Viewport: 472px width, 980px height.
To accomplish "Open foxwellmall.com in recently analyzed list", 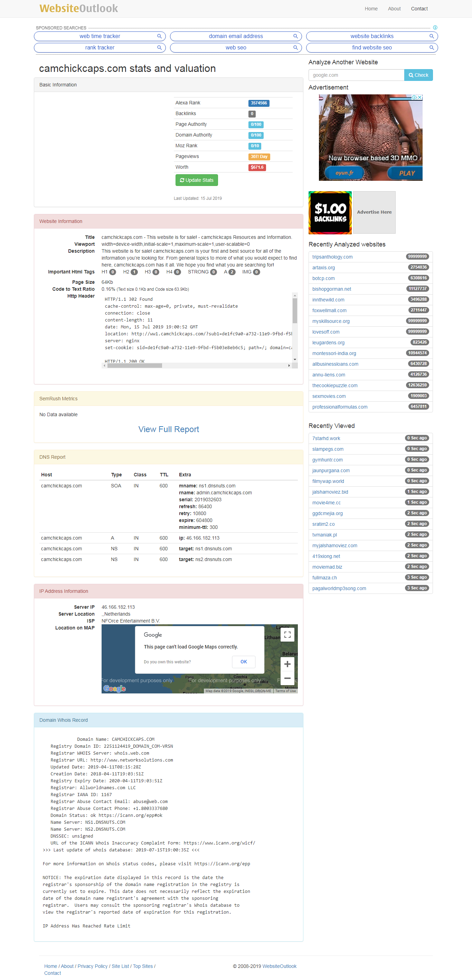I will (329, 310).
